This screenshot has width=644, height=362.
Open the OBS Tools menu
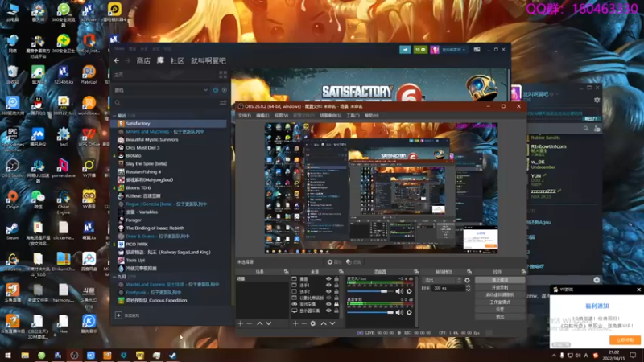coord(353,116)
